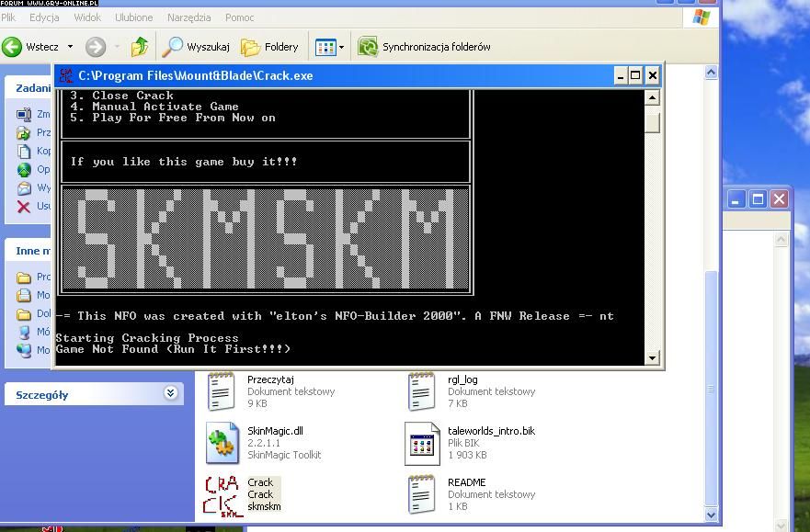The image size is (810, 532).
Task: Click the red X delete task icon
Action: point(24,207)
